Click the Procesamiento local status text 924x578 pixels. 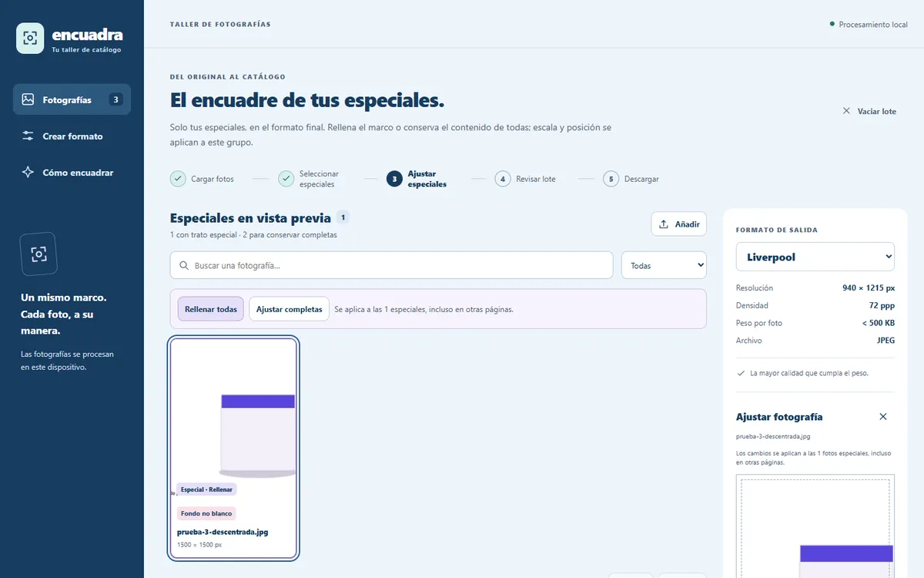point(873,25)
